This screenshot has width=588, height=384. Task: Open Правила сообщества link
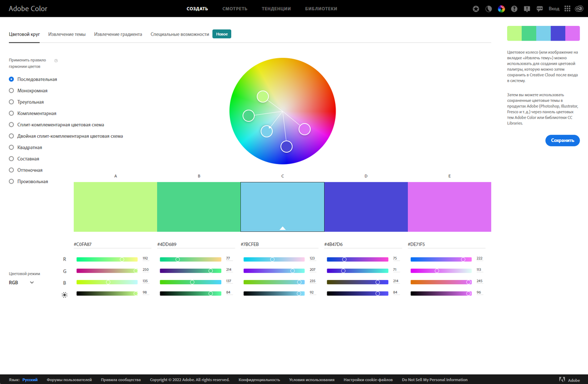tap(121, 380)
